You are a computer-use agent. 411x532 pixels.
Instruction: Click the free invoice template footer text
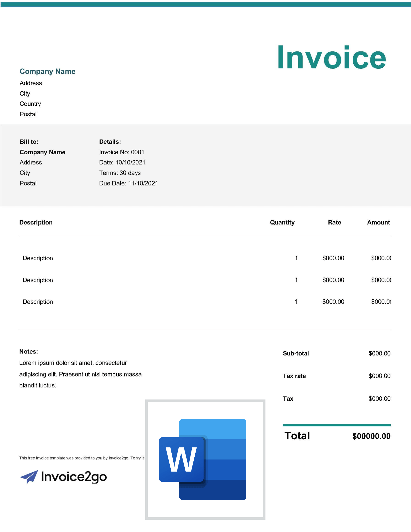pos(81,458)
